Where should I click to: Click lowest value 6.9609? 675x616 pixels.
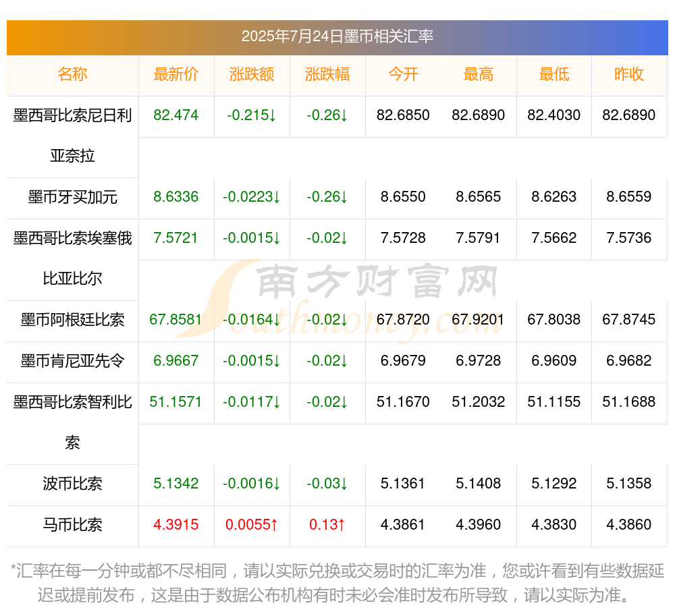(554, 360)
